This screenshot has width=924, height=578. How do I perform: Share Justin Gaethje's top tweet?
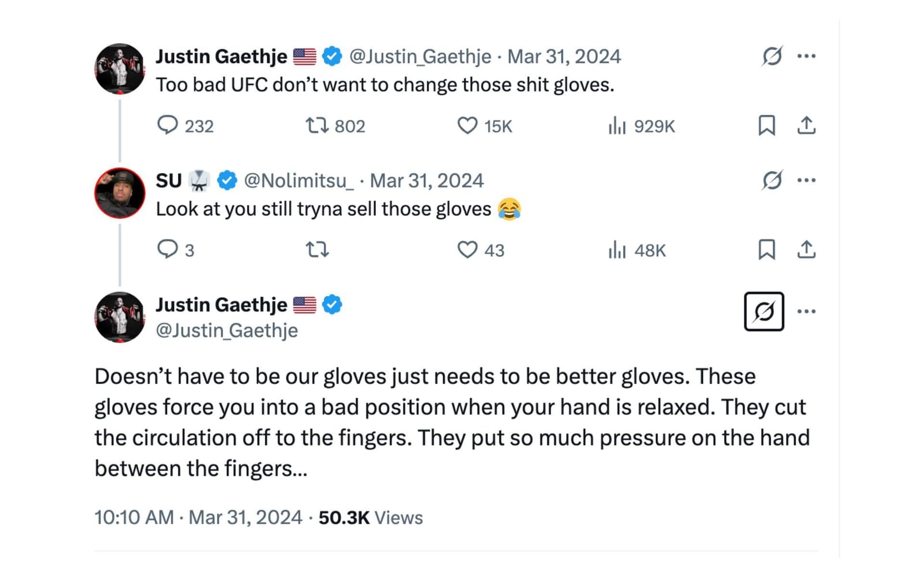pos(807,124)
